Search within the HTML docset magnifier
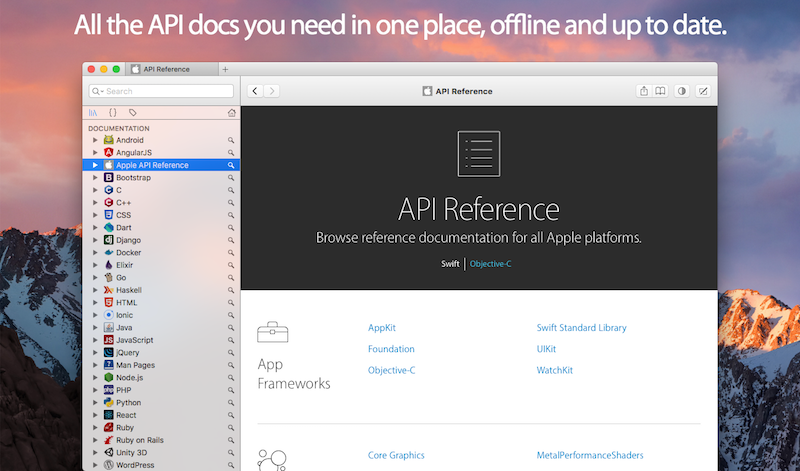The height and width of the screenshot is (471, 800). point(231,303)
